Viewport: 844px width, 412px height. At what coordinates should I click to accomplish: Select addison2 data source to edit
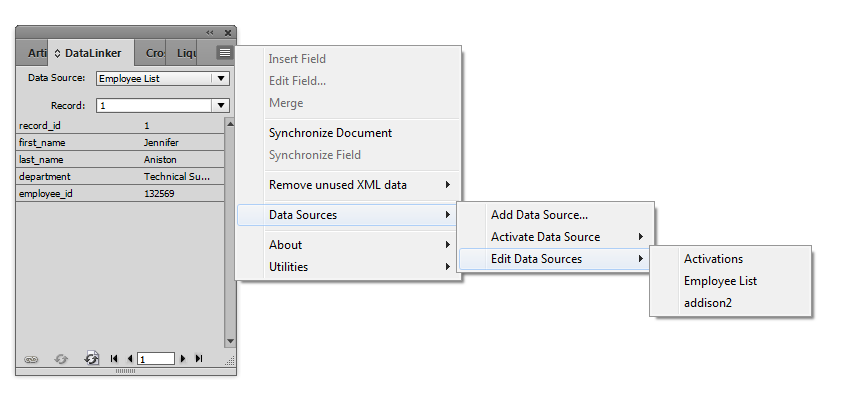tap(708, 303)
